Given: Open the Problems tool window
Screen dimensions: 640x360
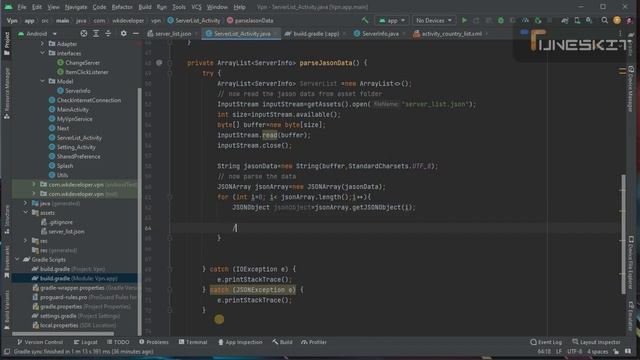Looking at the screenshot, I should [153, 342].
